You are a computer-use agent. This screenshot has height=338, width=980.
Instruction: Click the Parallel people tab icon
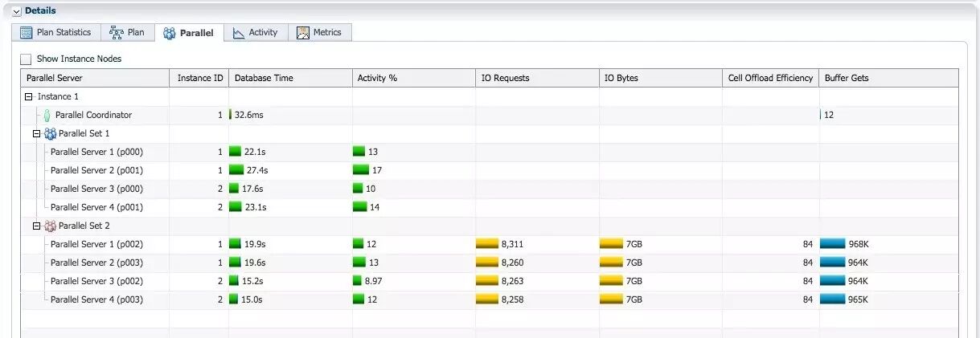(x=169, y=33)
